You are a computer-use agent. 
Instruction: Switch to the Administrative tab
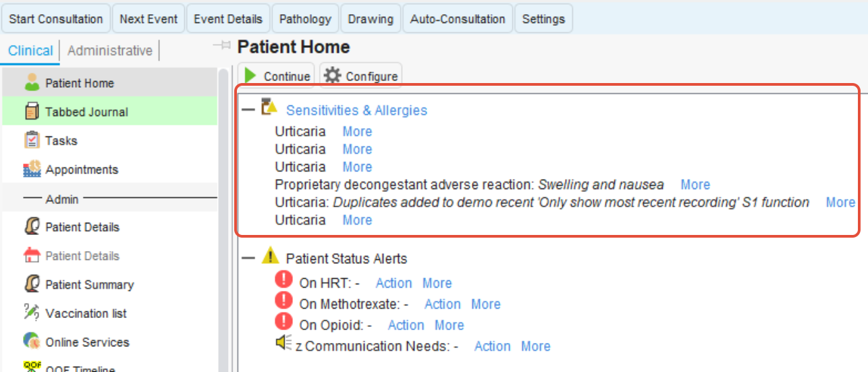109,51
